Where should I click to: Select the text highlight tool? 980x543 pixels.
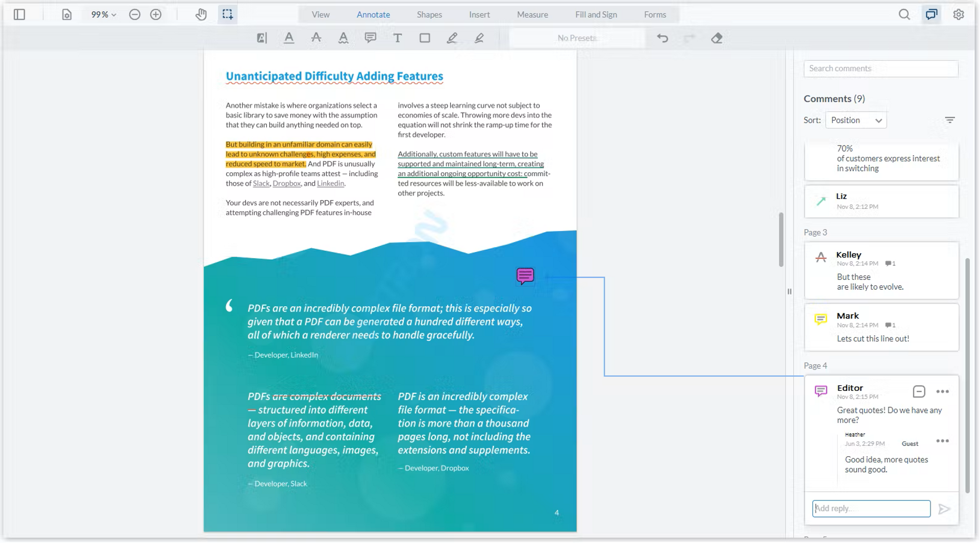(x=262, y=38)
